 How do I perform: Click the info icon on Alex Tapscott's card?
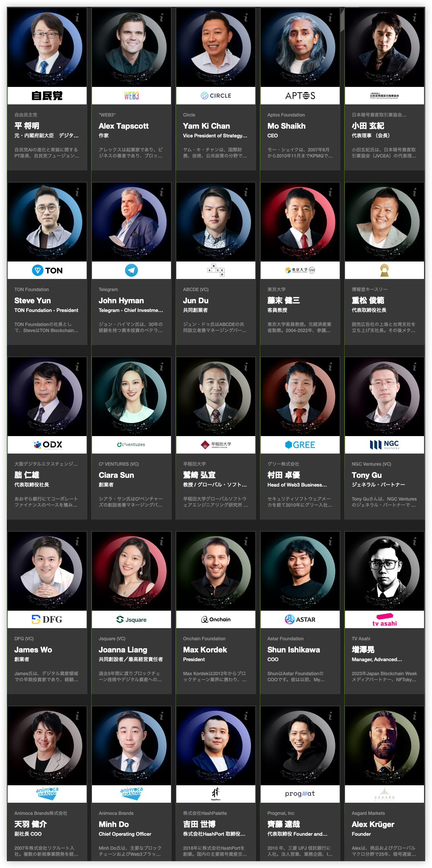pos(162,17)
